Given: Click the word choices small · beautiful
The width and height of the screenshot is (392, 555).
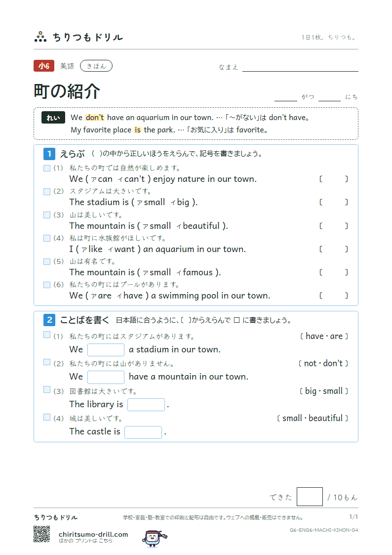Looking at the screenshot, I should point(313,419).
